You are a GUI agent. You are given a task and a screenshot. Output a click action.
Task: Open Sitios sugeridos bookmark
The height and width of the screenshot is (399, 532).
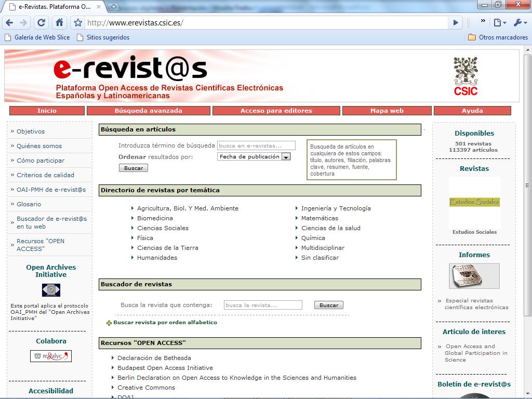(103, 37)
